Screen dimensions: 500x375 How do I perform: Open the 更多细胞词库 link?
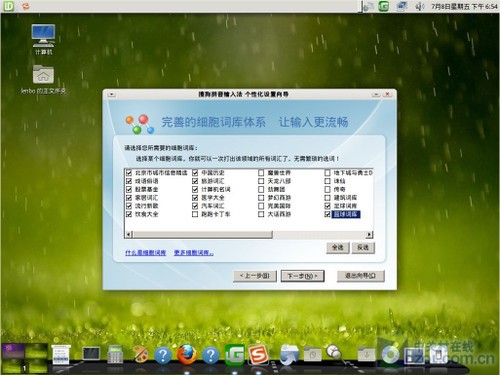point(194,253)
